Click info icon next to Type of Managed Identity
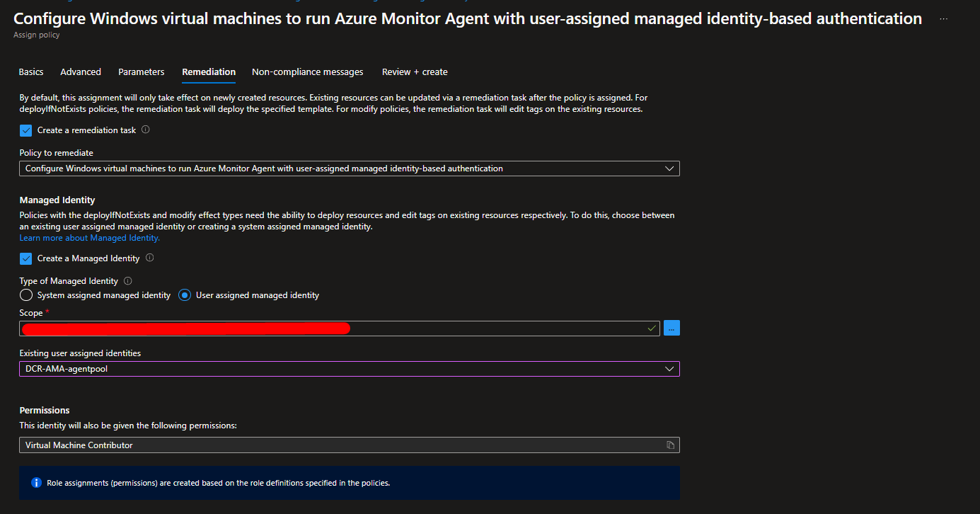Screen dimensions: 980x514 click(x=128, y=281)
